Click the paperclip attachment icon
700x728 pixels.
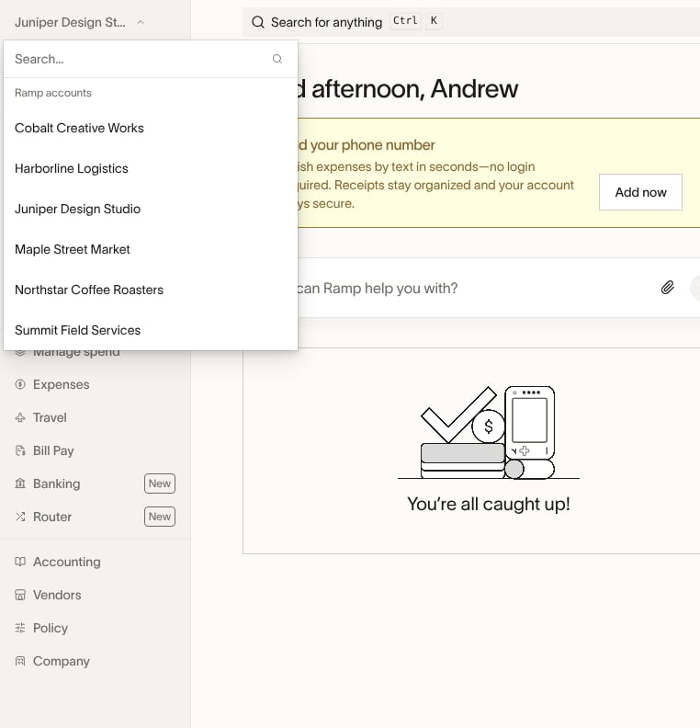(667, 288)
